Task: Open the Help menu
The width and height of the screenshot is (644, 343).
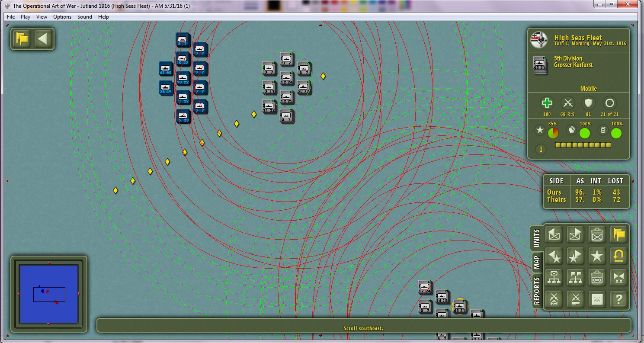Action: [x=103, y=17]
